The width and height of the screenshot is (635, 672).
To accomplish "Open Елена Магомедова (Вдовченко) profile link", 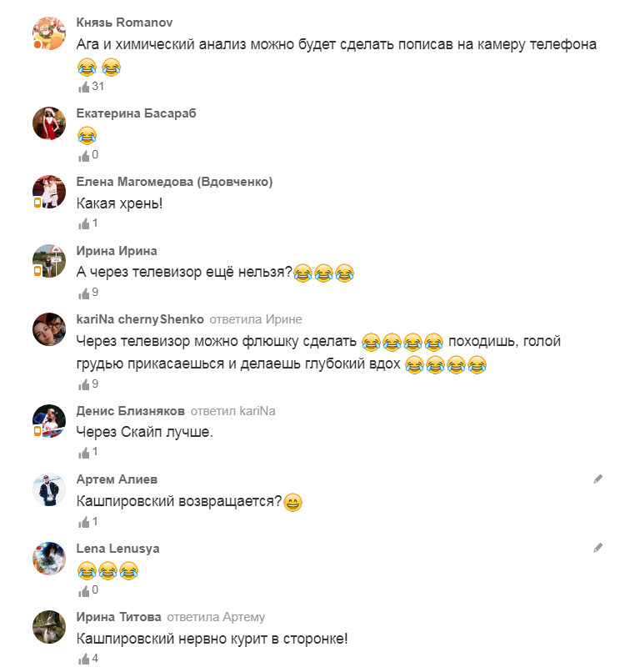I will 174,182.
